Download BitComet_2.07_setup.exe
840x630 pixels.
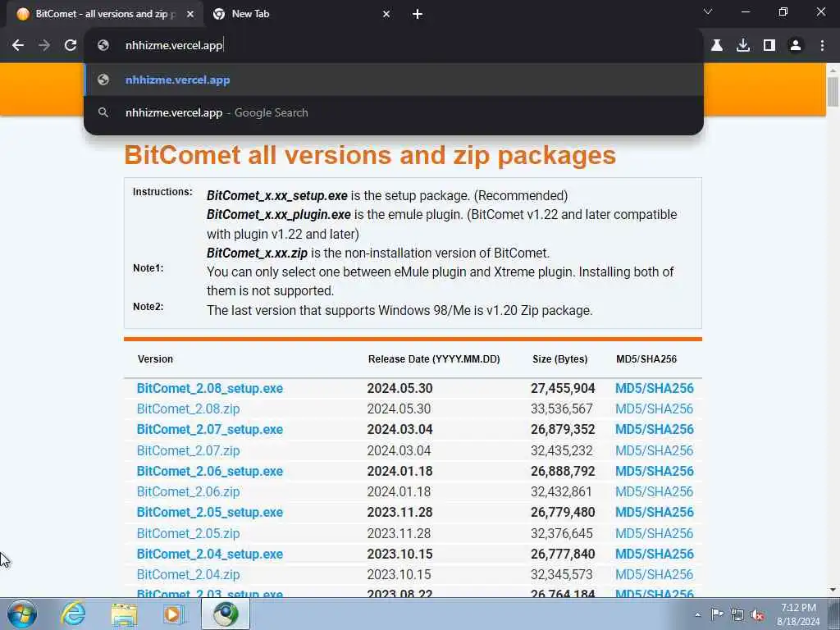[209, 429]
